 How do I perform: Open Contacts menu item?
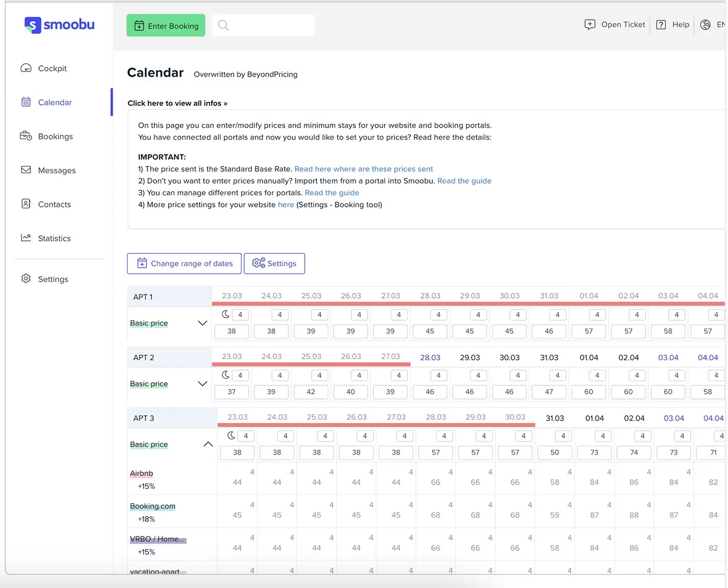55,205
